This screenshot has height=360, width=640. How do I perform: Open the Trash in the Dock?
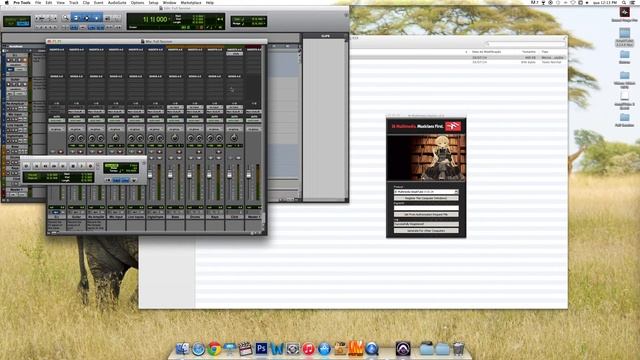click(458, 349)
